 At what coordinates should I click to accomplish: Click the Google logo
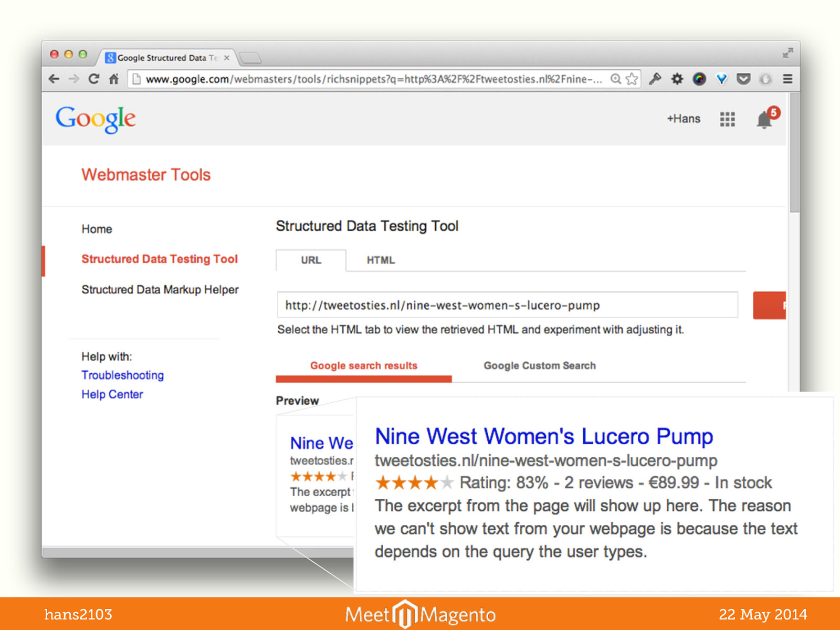tap(96, 120)
